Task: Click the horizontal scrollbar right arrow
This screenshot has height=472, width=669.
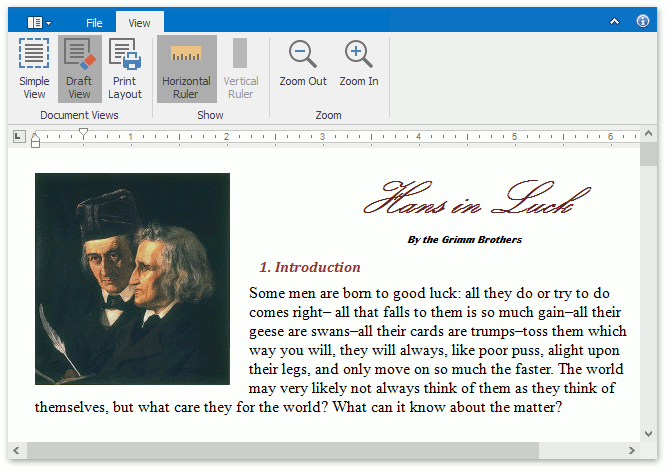Action: click(629, 451)
